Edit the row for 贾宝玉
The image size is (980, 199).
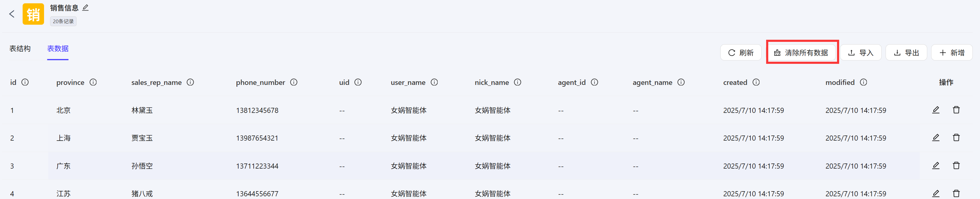pyautogui.click(x=935, y=138)
